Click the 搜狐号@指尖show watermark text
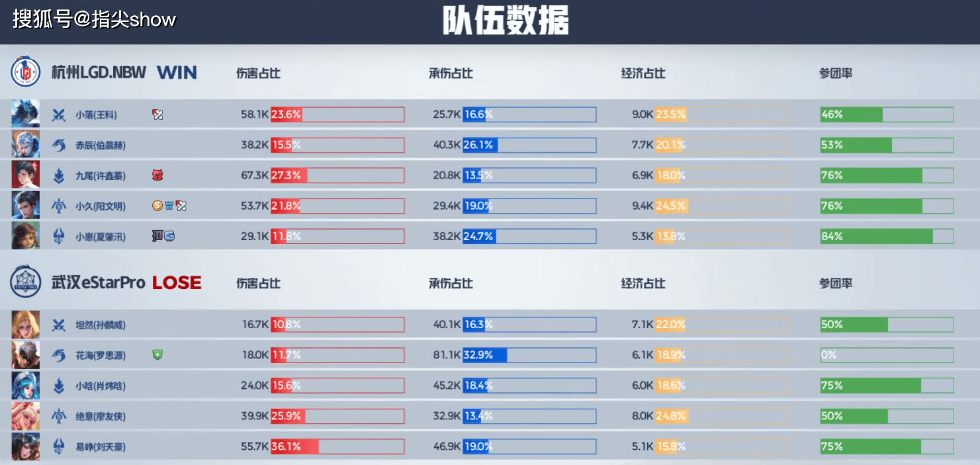The width and height of the screenshot is (980, 465). (x=95, y=19)
